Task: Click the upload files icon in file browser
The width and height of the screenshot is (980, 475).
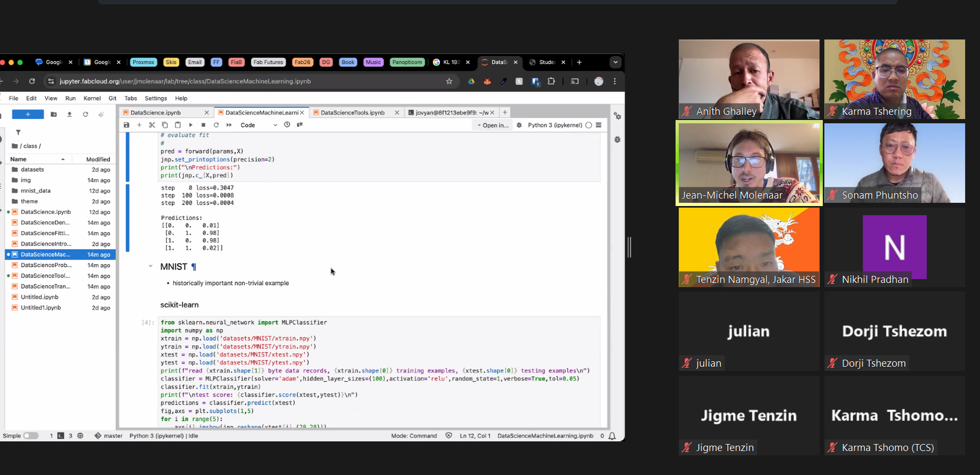Action: point(69,114)
